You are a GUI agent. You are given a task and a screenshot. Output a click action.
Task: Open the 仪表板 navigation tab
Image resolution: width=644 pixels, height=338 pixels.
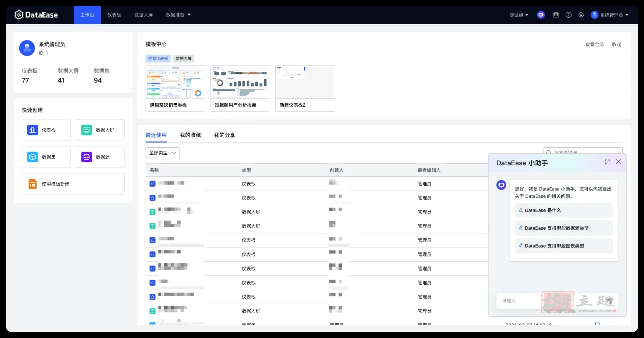coord(114,15)
